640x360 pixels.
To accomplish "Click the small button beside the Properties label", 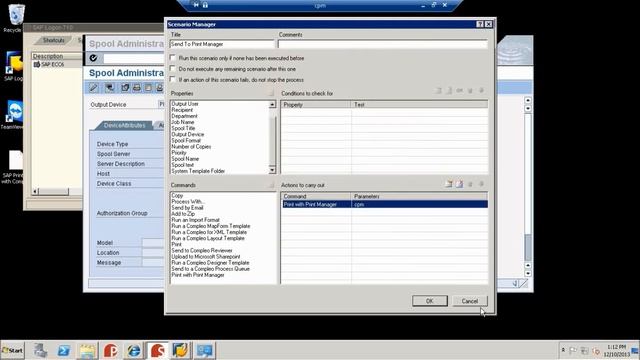I will click(x=271, y=93).
